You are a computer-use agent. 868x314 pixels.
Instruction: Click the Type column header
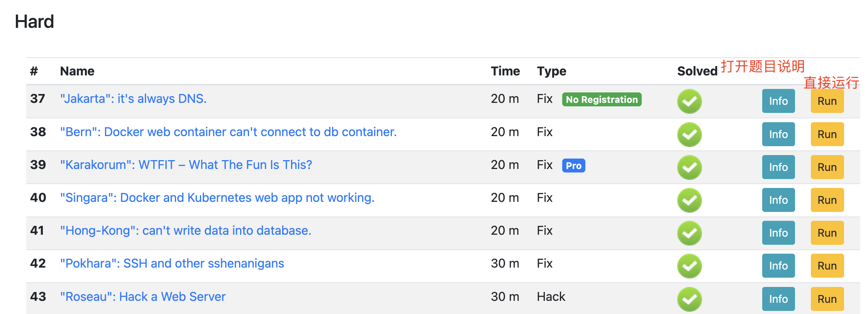tap(551, 71)
